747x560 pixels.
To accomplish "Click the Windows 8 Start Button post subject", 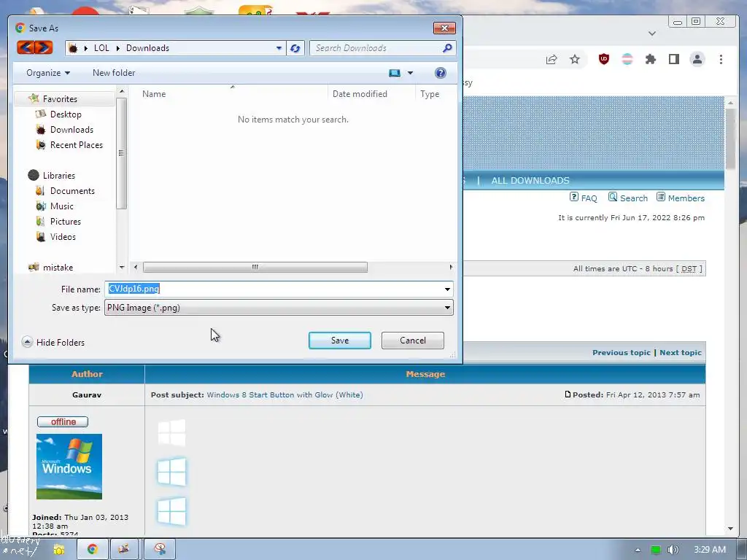I will click(285, 394).
